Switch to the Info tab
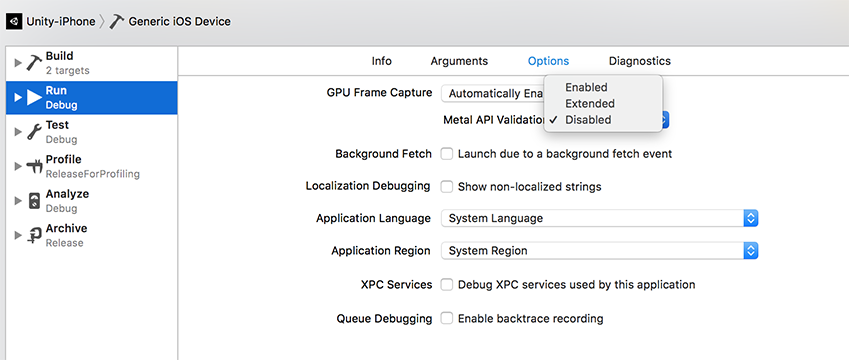The height and width of the screenshot is (360, 849). click(382, 61)
